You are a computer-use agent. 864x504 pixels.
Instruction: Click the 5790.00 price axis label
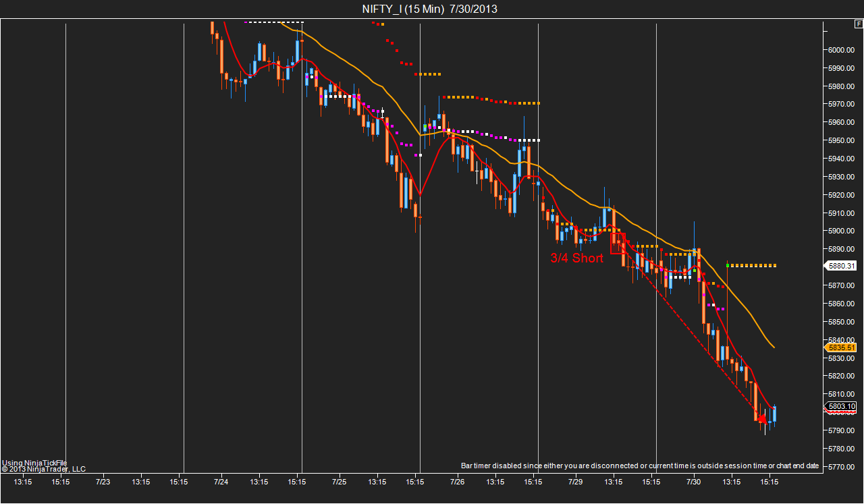coord(842,431)
